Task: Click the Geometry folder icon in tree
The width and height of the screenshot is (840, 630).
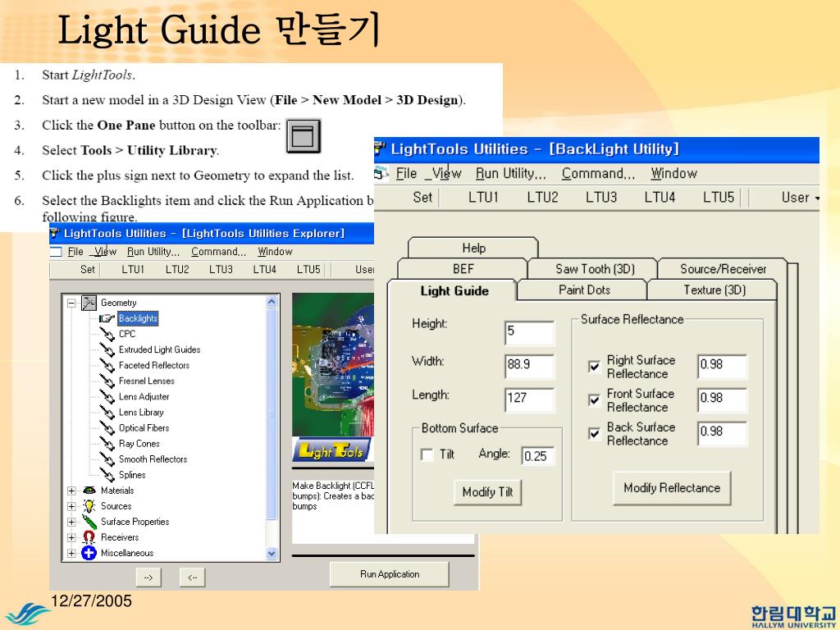Action: point(89,303)
